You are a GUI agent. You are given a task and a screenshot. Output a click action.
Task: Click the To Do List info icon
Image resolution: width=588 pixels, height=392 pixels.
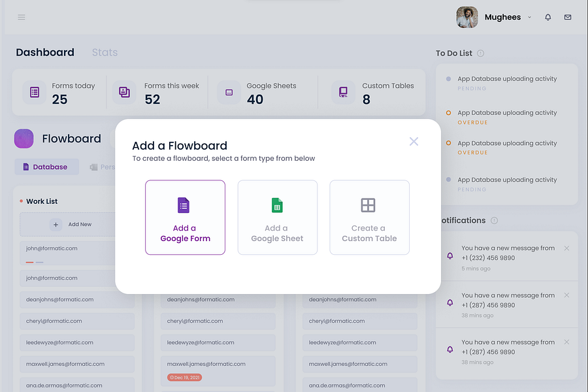click(480, 54)
